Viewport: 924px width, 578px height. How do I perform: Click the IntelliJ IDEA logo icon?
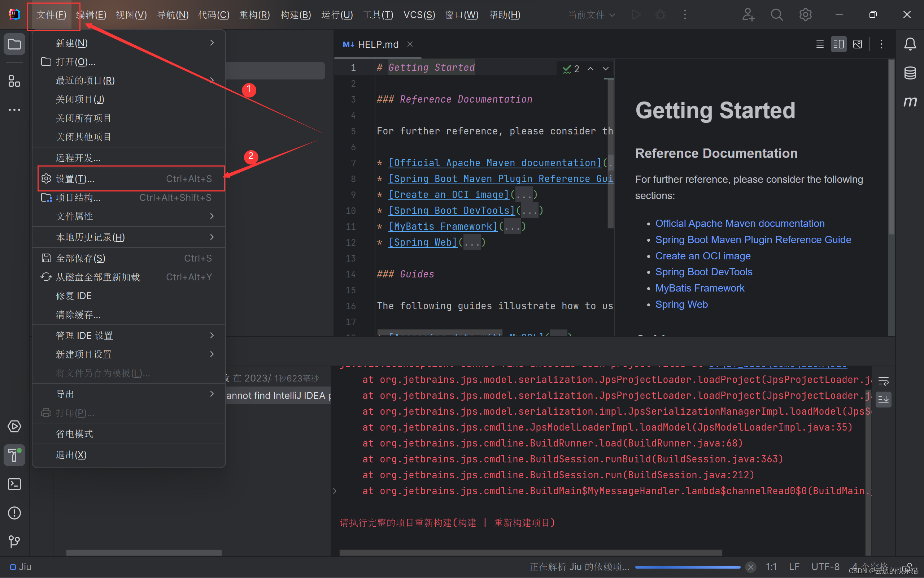point(14,14)
